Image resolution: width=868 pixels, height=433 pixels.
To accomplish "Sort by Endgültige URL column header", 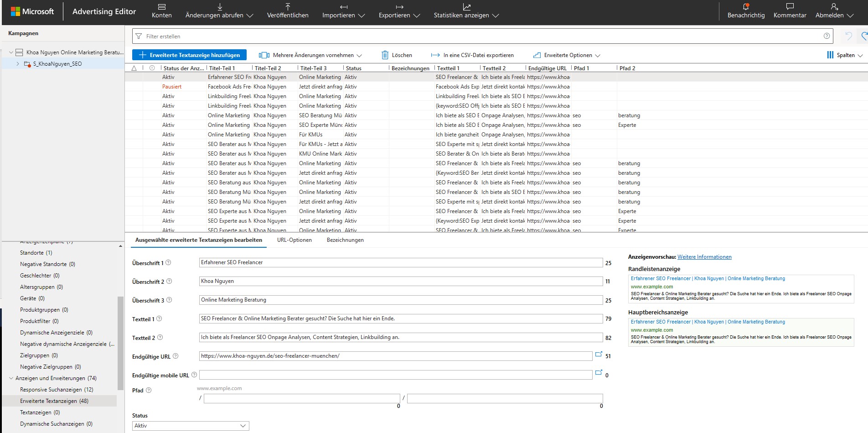I will 548,68.
